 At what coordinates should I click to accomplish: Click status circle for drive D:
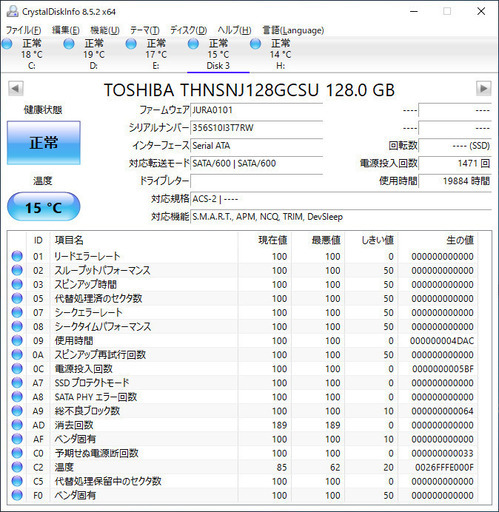pos(69,44)
